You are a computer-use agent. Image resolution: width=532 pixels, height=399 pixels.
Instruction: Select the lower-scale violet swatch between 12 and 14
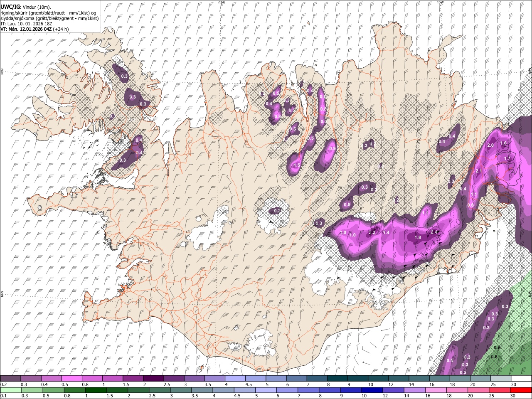pos(393,390)
